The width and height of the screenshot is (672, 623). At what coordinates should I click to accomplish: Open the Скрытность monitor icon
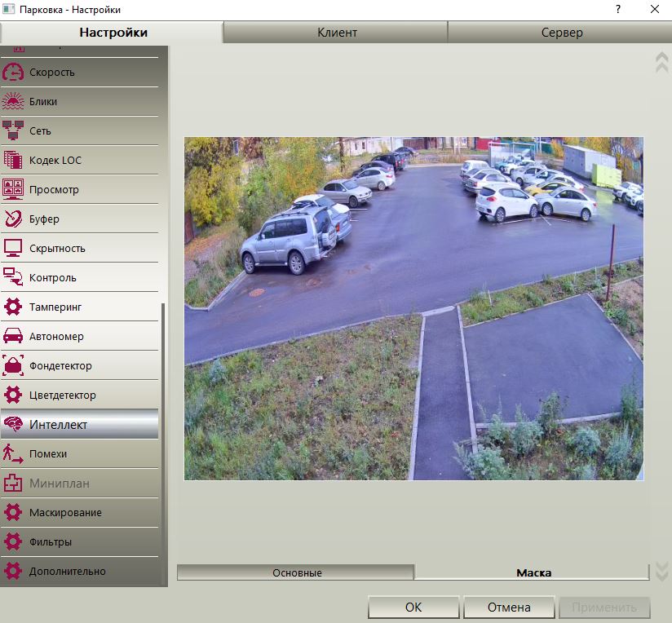pos(13,248)
